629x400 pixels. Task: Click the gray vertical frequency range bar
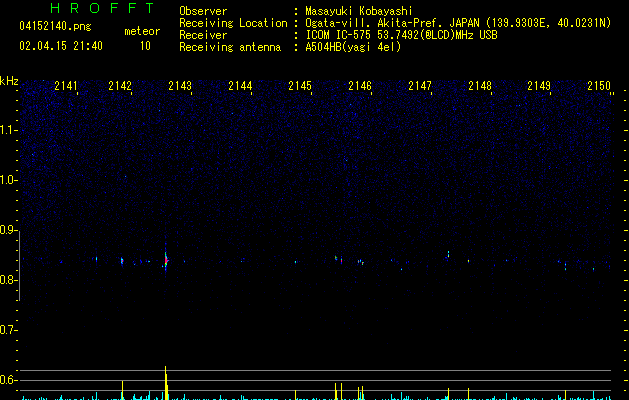pyautogui.click(x=20, y=266)
